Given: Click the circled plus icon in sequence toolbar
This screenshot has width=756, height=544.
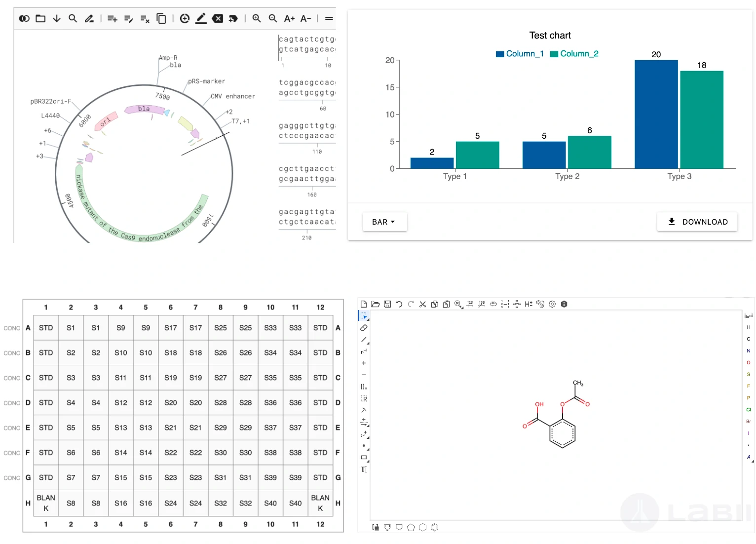Looking at the screenshot, I should (x=185, y=19).
